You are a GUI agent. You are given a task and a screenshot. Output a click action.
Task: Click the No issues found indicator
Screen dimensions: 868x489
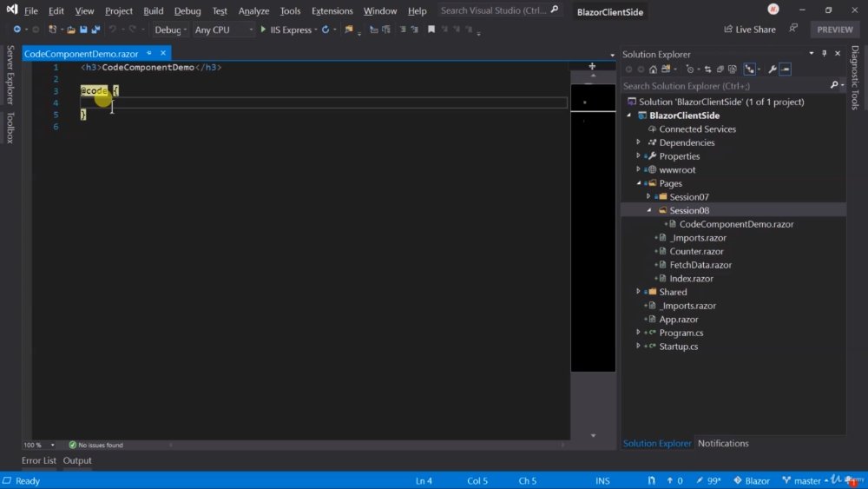(x=95, y=445)
